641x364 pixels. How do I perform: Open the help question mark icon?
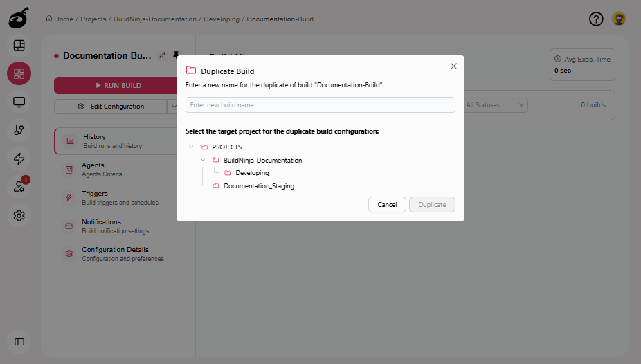[596, 19]
